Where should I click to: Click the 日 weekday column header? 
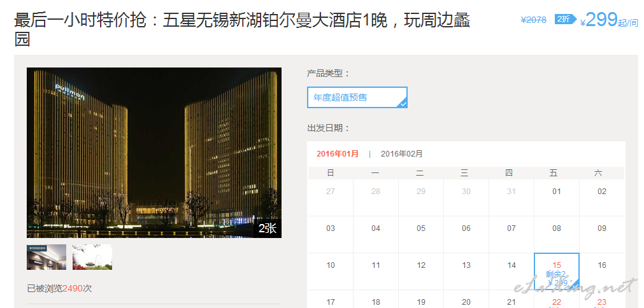[x=331, y=173]
